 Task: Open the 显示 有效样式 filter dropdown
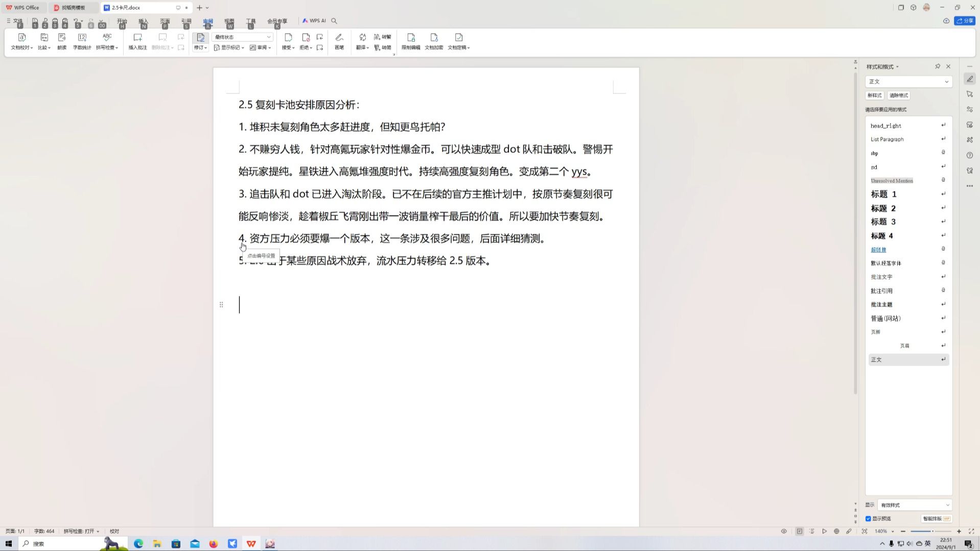[x=915, y=505]
